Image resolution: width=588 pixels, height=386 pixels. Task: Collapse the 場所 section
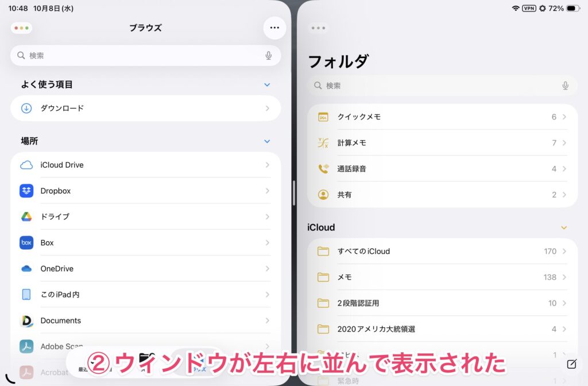tap(266, 141)
